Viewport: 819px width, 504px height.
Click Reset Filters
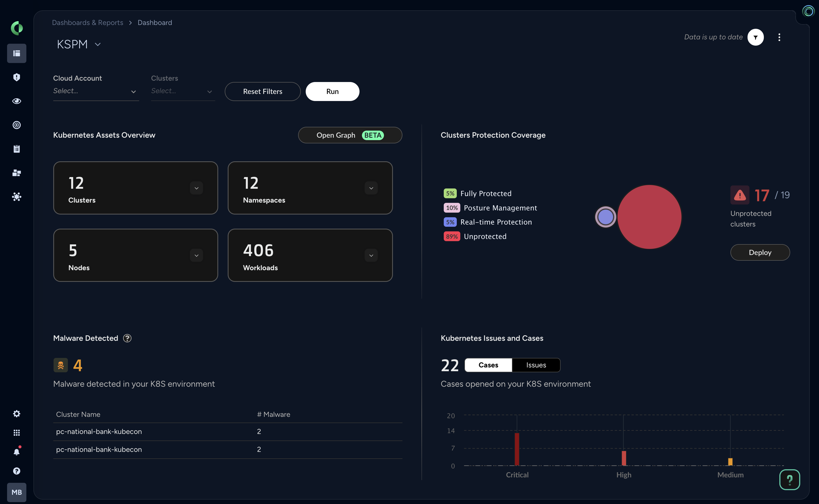tap(262, 91)
